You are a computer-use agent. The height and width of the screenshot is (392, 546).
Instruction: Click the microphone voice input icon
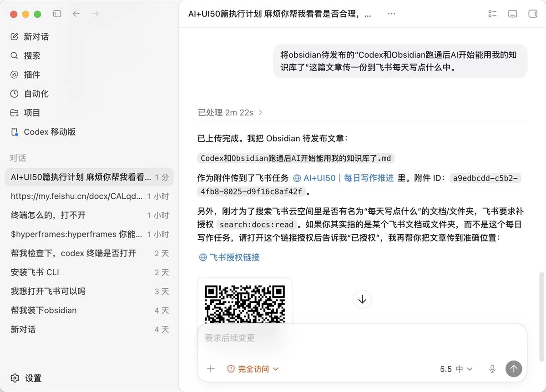(492, 369)
